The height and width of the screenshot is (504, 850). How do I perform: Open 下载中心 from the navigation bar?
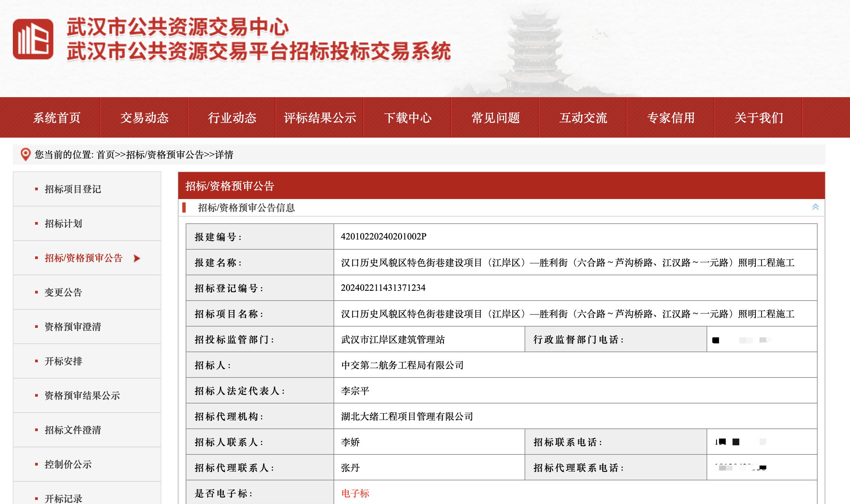[407, 118]
